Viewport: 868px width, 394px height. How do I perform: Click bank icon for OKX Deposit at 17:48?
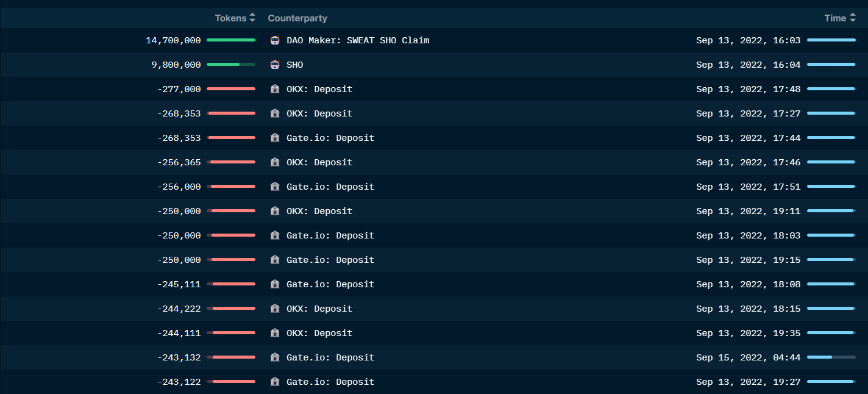275,89
